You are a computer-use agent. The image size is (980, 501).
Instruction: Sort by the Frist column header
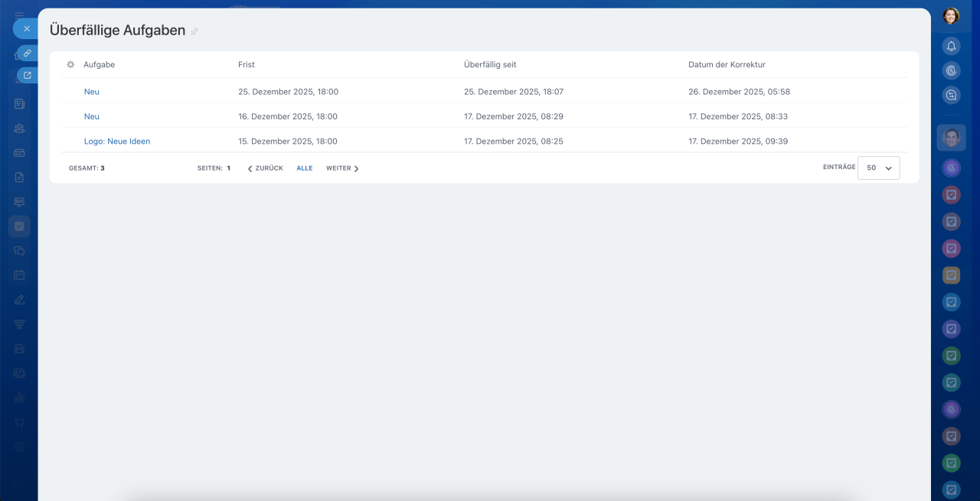[x=247, y=65]
